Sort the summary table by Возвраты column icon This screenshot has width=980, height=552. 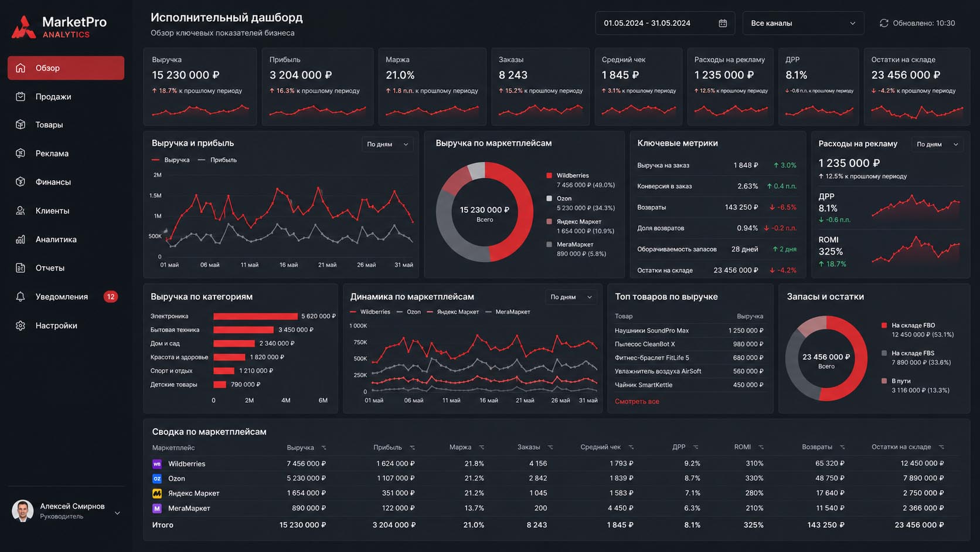842,448
